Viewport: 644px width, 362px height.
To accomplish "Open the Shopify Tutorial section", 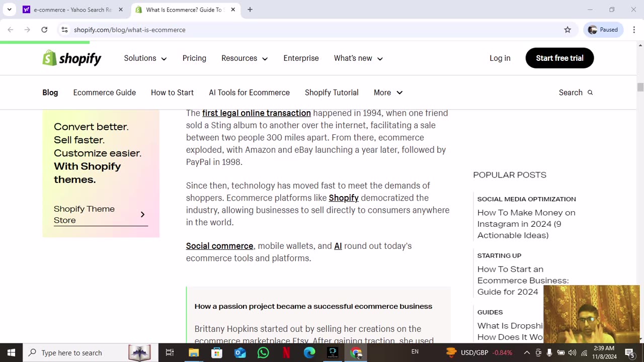I will click(332, 93).
